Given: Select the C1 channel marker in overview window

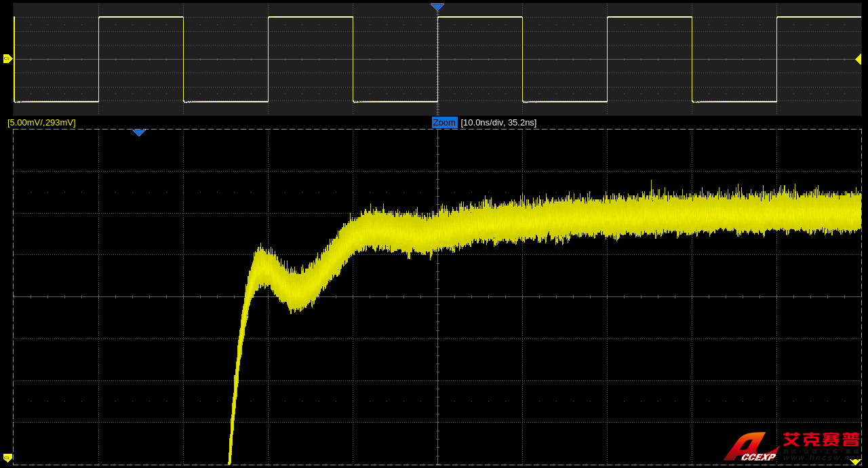Looking at the screenshot, I should click(x=7, y=59).
